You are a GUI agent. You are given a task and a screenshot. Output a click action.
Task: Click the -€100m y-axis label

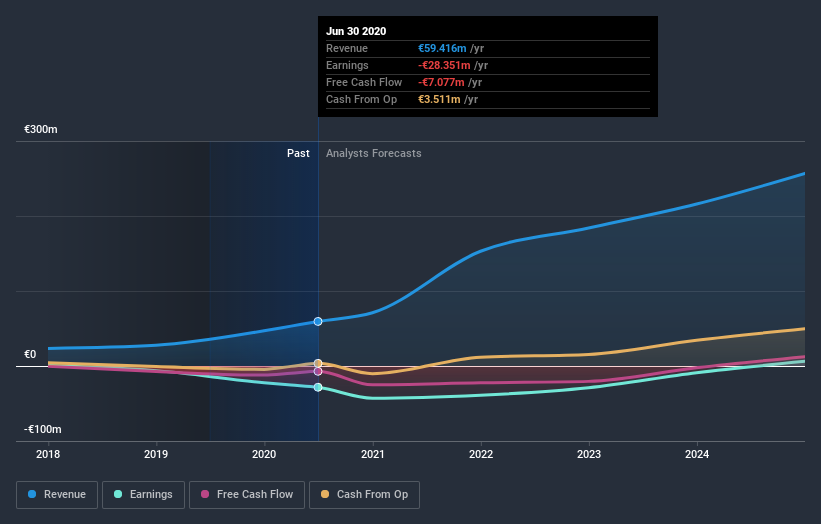tap(42, 429)
